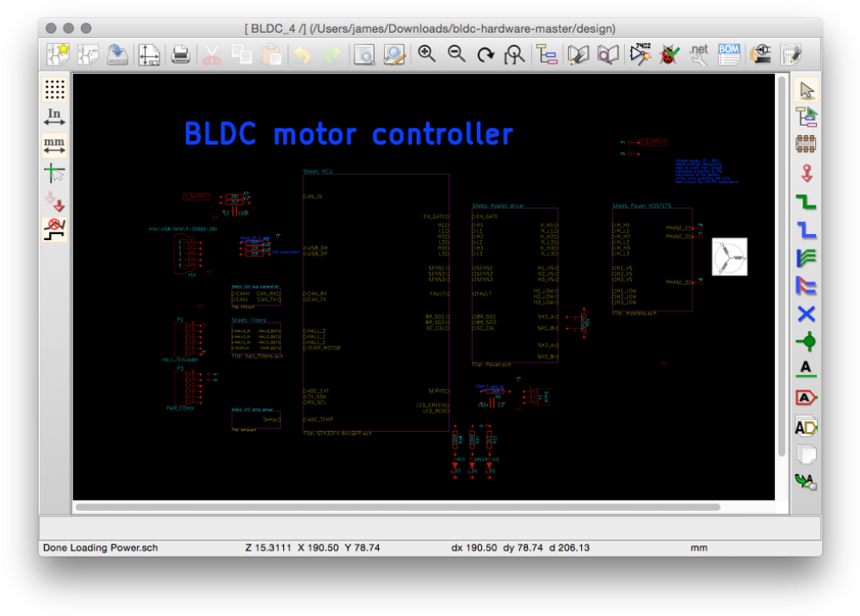Run electrical rules check ladybug
This screenshot has width=860, height=616.
click(669, 54)
